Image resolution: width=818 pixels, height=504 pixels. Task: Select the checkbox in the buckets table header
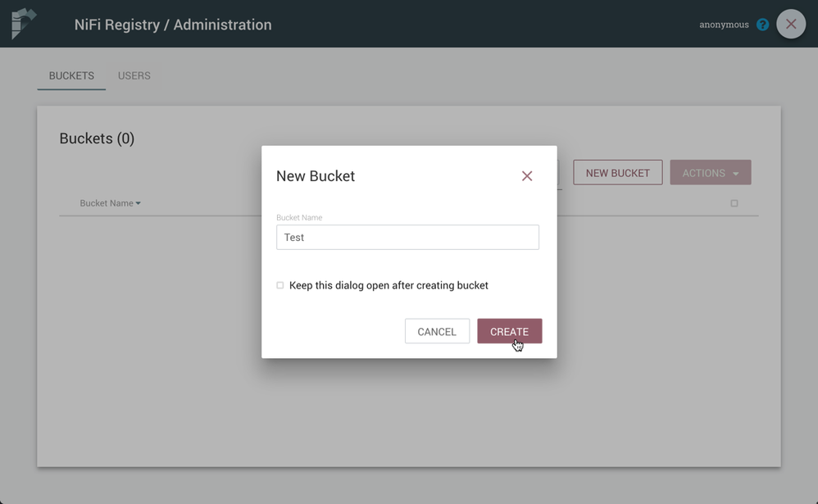point(734,202)
